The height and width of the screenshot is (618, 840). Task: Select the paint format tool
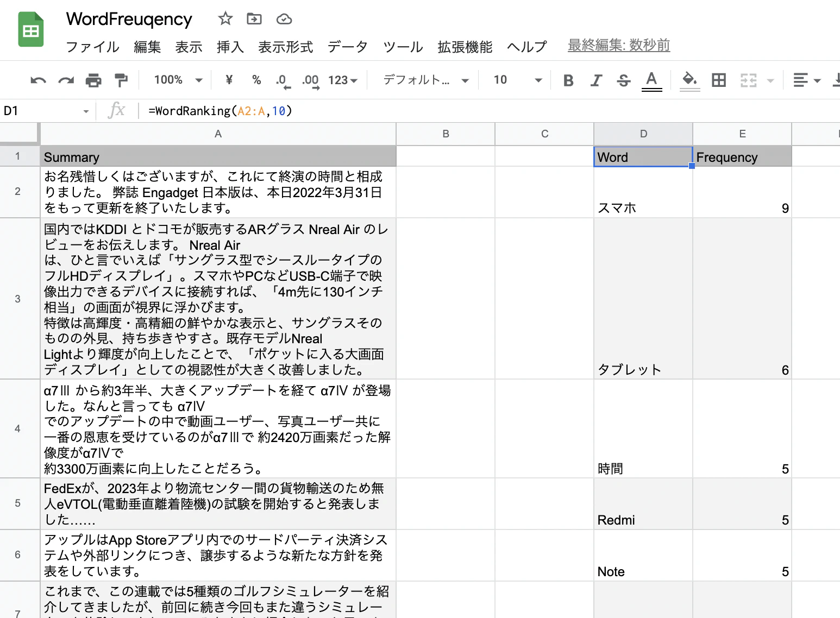tap(121, 80)
